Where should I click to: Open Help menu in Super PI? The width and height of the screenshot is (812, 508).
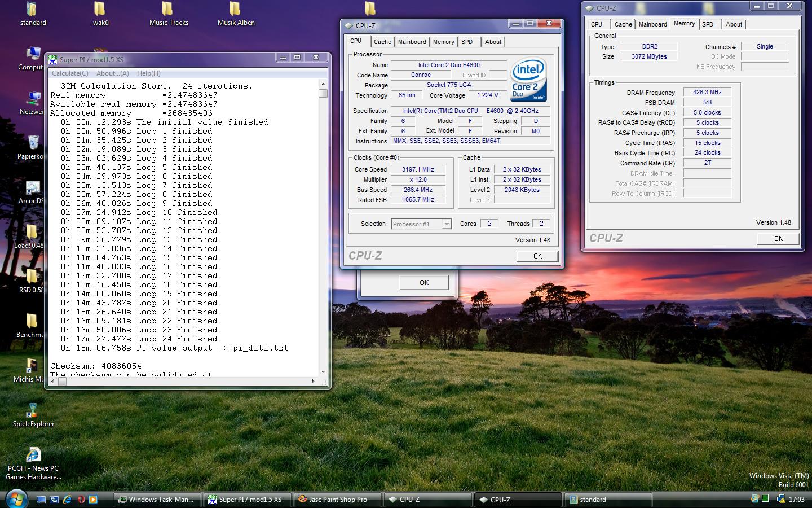click(x=148, y=73)
